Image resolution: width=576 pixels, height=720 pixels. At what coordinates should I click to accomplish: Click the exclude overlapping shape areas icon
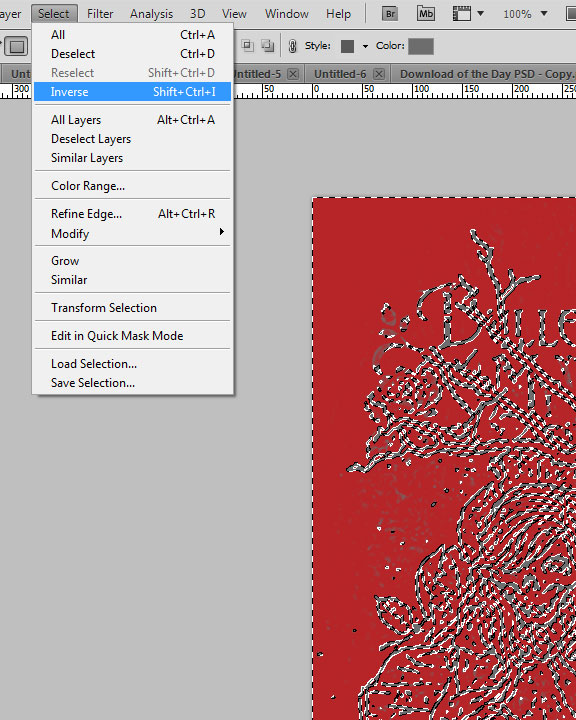click(x=267, y=45)
